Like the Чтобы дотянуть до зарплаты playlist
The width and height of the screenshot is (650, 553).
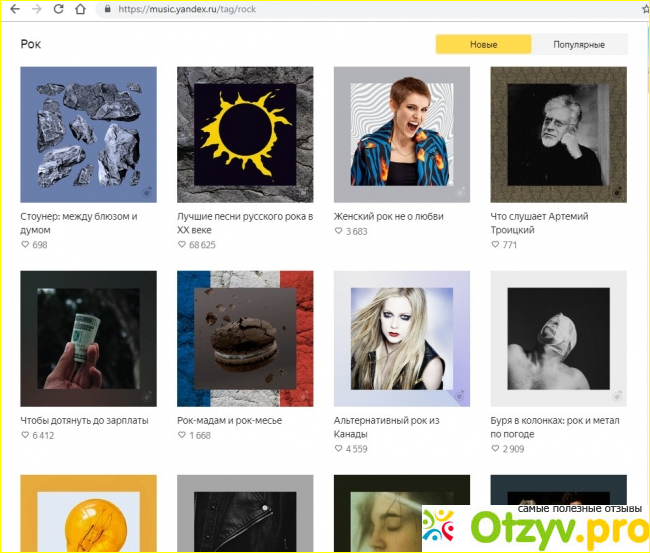coord(25,435)
